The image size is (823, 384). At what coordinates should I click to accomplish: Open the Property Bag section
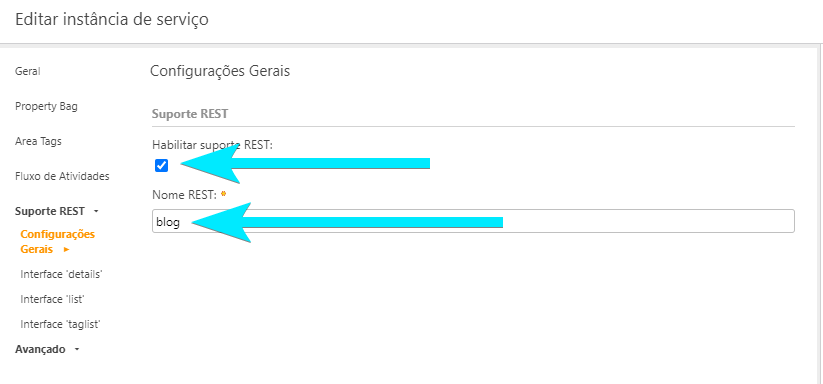point(46,106)
